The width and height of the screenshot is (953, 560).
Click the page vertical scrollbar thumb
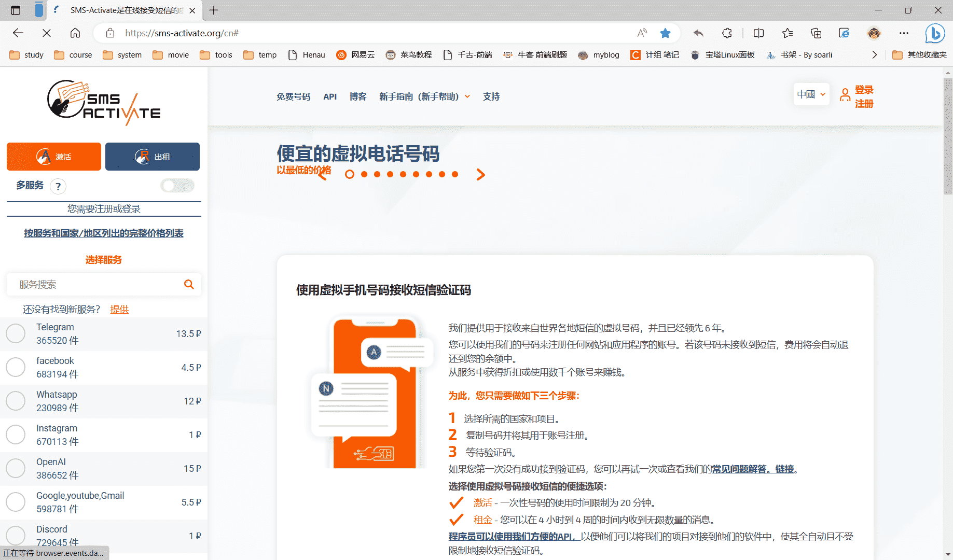pos(948,136)
